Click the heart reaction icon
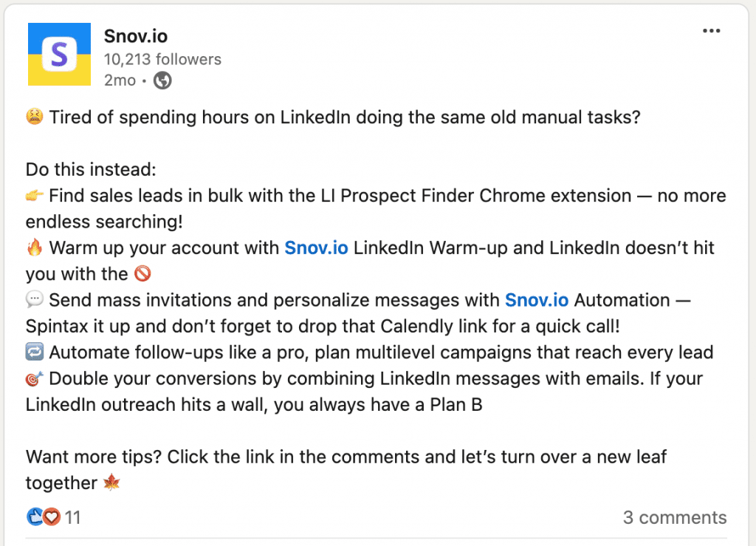Screen dimensions: 756x546 pos(50,517)
